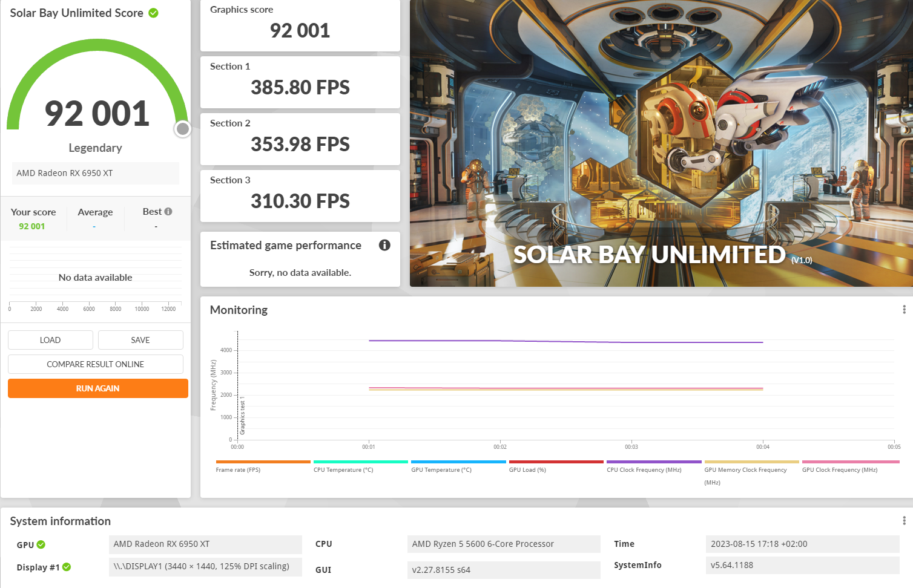
Task: Click the SystemInfo version v5.64.1188
Action: [x=803, y=565]
